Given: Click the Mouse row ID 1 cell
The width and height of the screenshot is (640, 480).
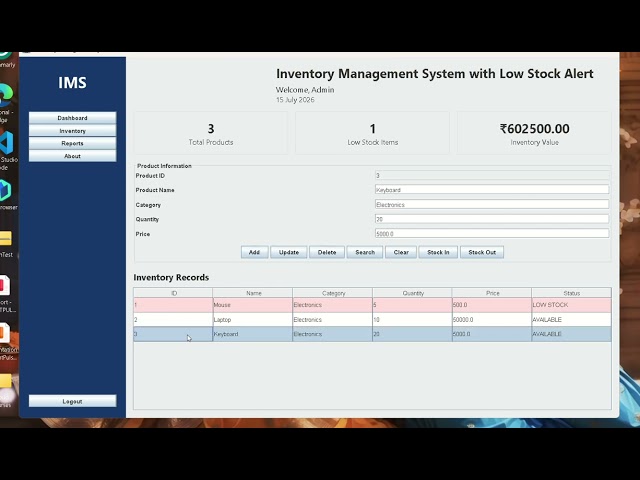Looking at the screenshot, I should (173, 305).
